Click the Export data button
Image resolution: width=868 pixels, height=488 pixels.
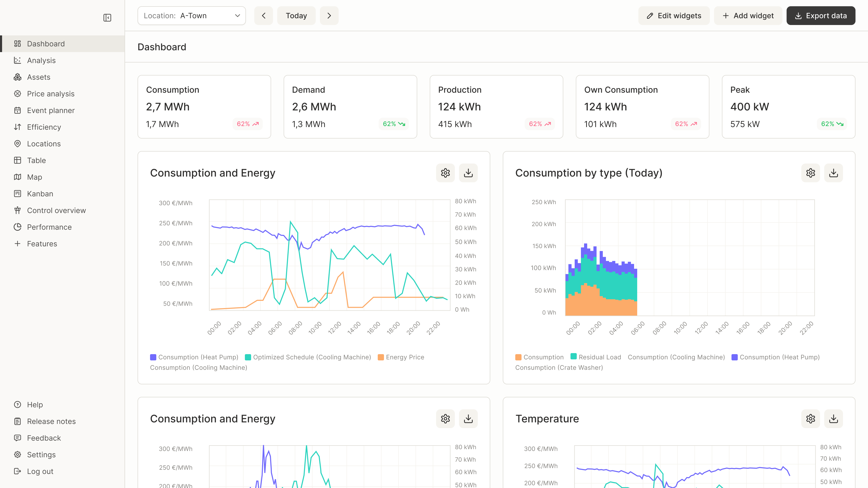pos(821,15)
